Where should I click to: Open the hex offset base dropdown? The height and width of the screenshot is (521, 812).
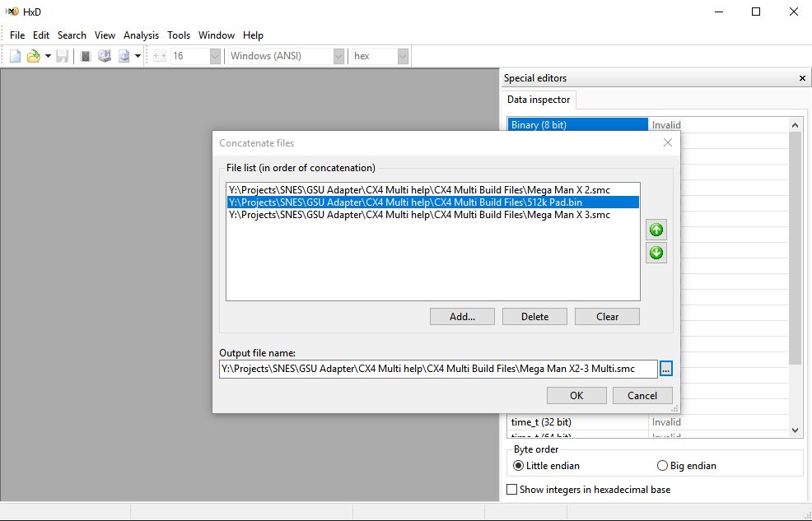coord(403,56)
